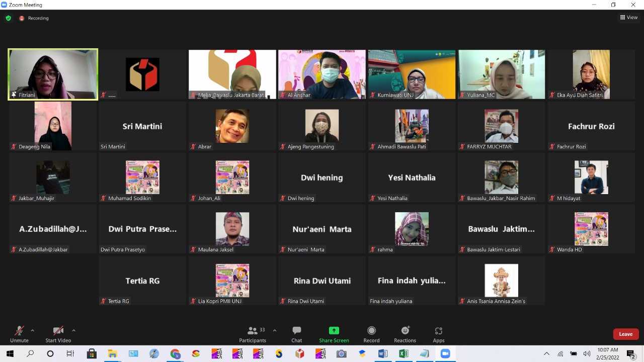Image resolution: width=644 pixels, height=362 pixels.
Task: Expand video options arrow next to Start Video
Action: (73, 330)
